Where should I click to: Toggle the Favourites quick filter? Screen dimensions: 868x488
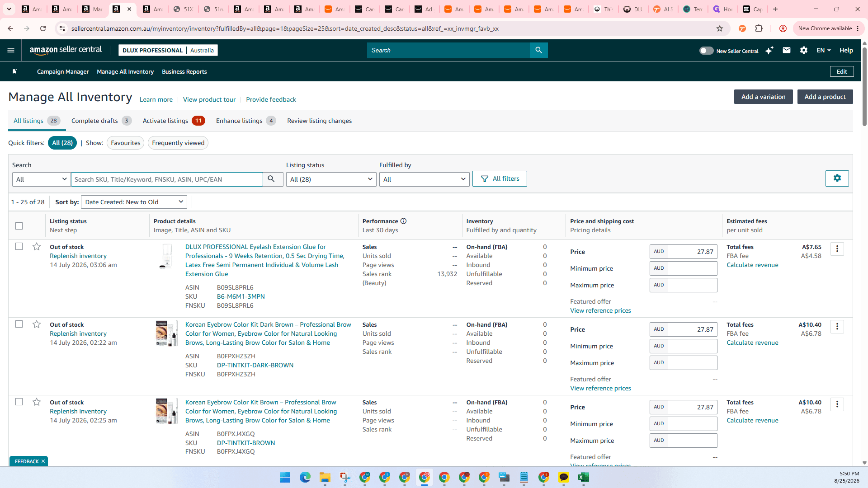pyautogui.click(x=125, y=143)
